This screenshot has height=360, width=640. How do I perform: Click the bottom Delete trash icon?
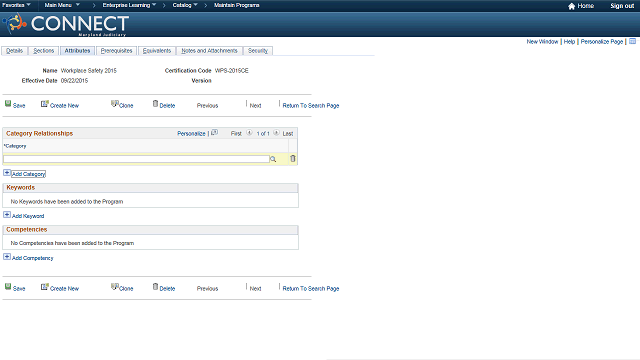coord(156,287)
